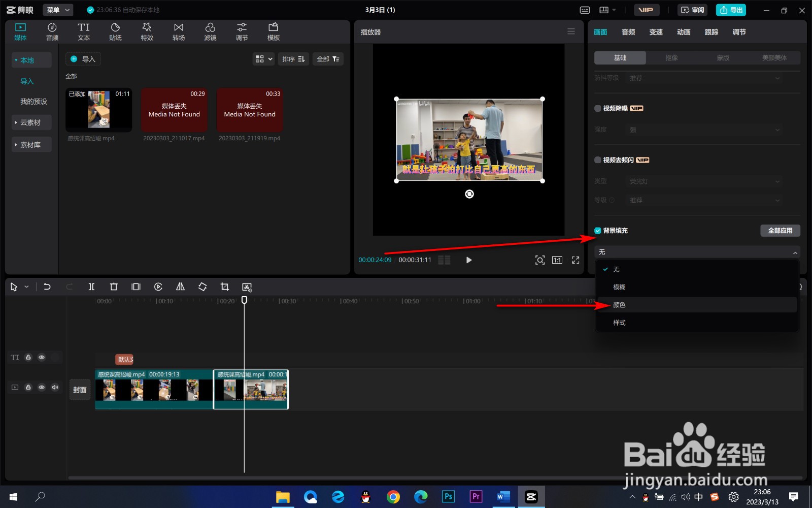812x508 pixels.
Task: Click the undo arrow in timeline toolbar
Action: point(47,287)
